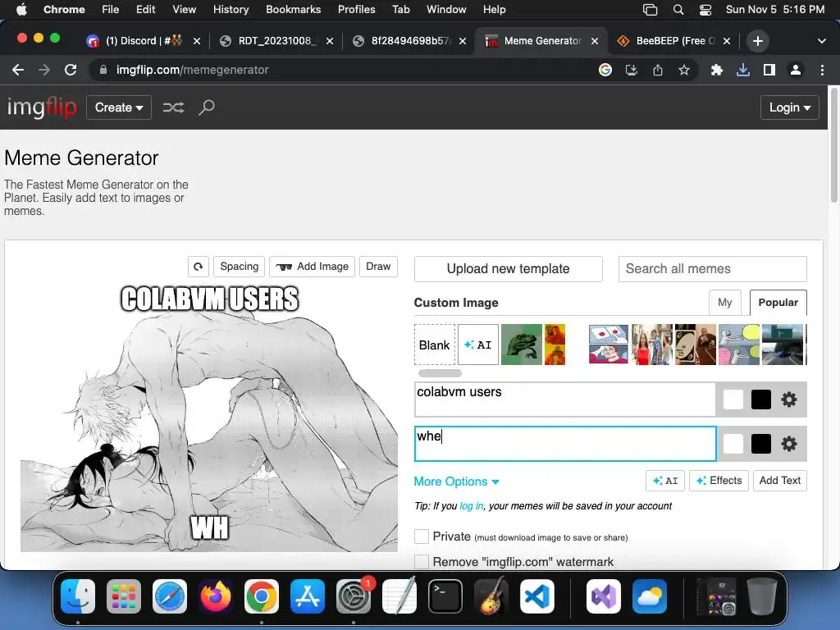Open the Chrome extensions puzzle icon
The height and width of the screenshot is (630, 840).
coord(716,70)
